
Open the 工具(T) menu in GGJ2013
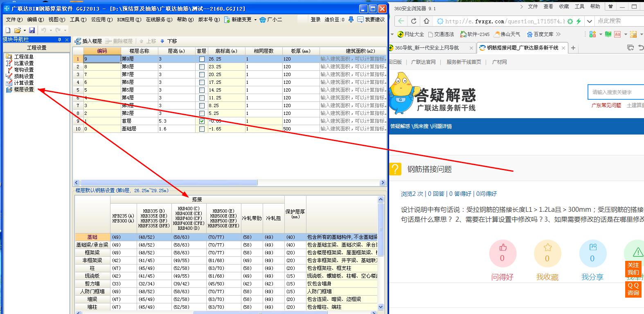(x=78, y=20)
